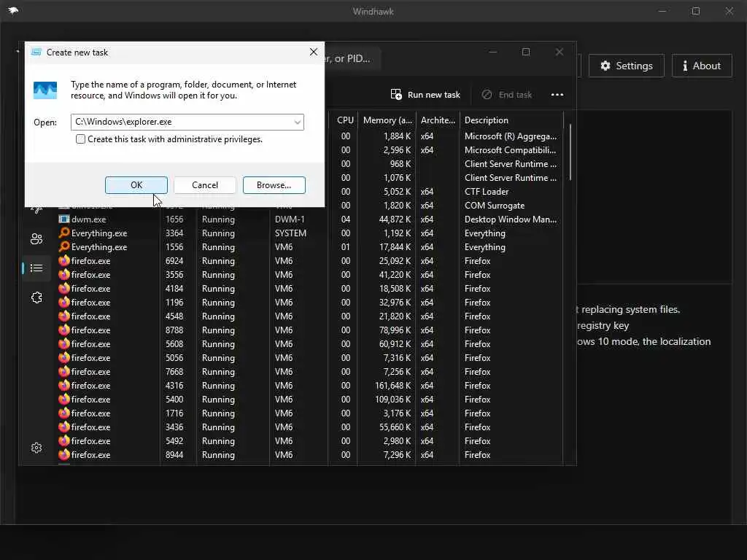The image size is (747, 560).
Task: Open the Users tab icon in sidebar
Action: [x=36, y=238]
